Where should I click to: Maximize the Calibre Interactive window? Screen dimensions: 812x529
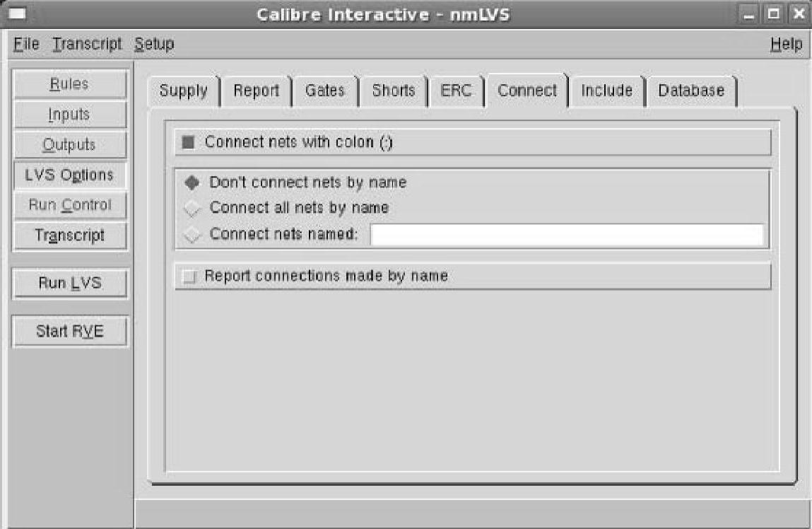coord(774,14)
